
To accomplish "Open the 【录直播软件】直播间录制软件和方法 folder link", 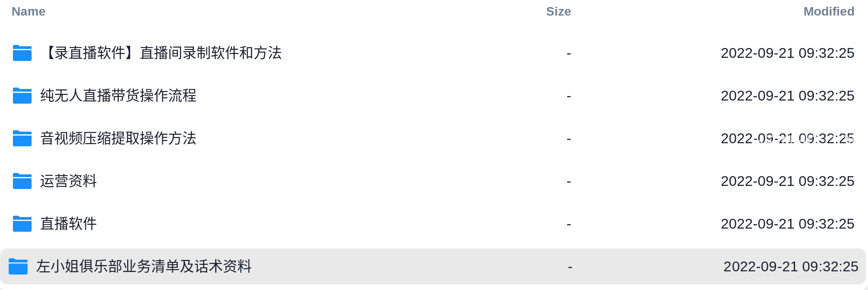I will point(161,53).
